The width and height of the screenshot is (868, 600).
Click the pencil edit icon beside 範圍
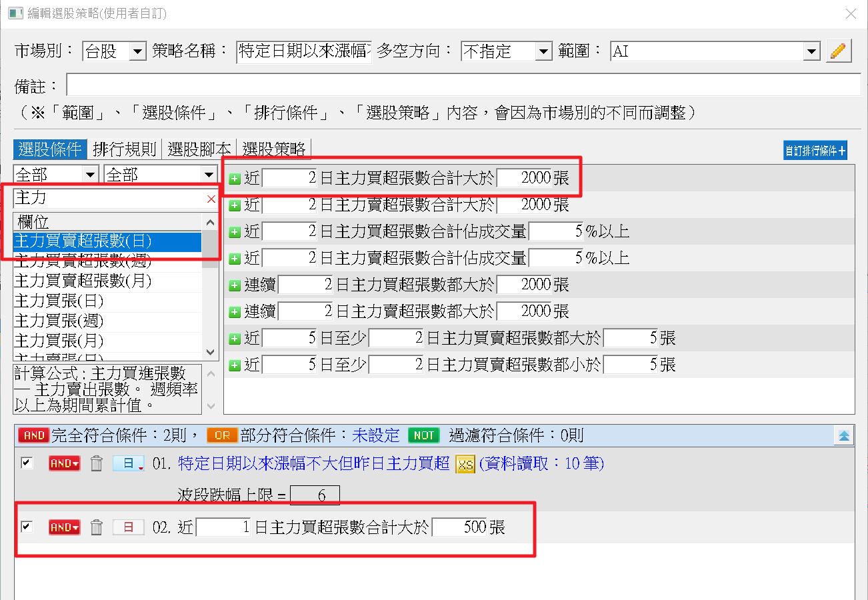(839, 51)
